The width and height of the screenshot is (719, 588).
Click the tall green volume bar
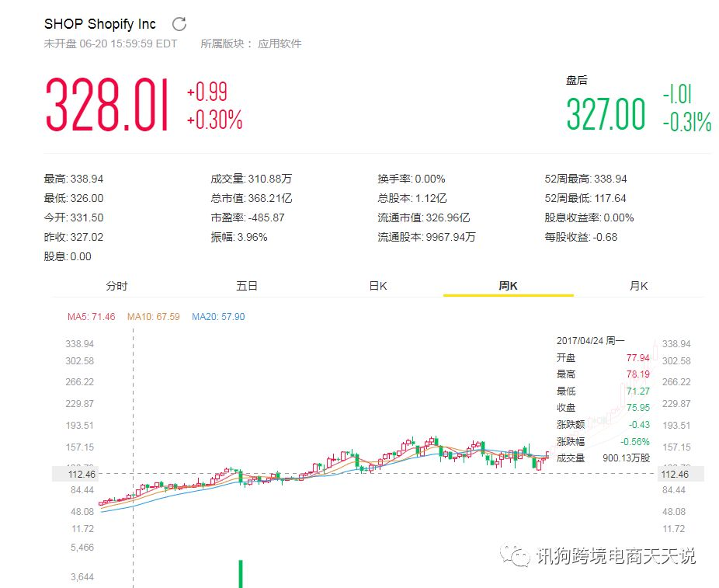click(x=240, y=574)
